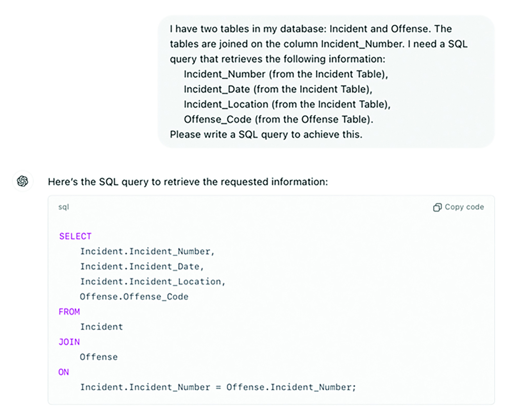Click "Please write a SQL query" sentence
Image resolution: width=511 pixels, height=420 pixels.
(x=266, y=135)
